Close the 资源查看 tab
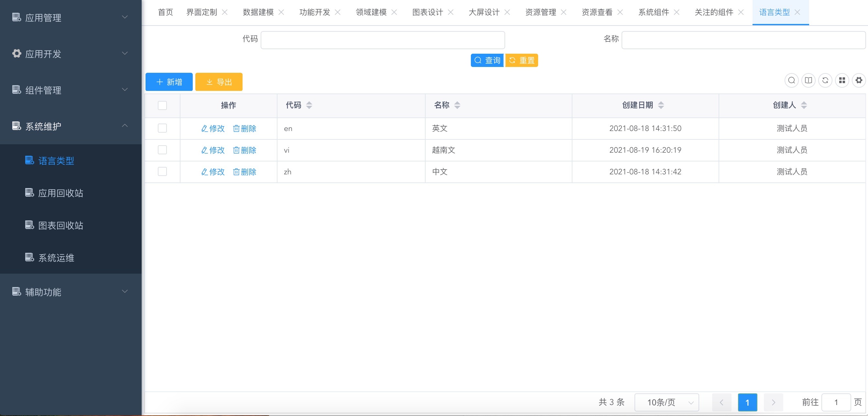The height and width of the screenshot is (416, 868). (x=620, y=13)
